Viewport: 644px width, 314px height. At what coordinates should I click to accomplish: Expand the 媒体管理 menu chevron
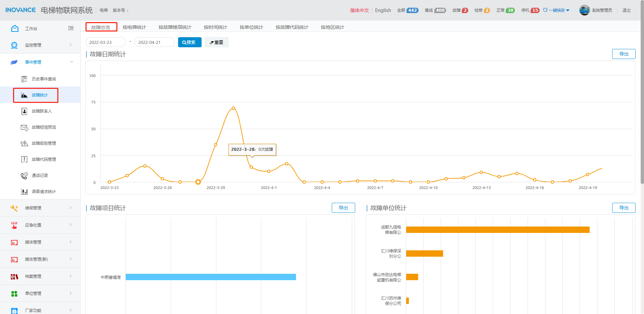point(71,242)
